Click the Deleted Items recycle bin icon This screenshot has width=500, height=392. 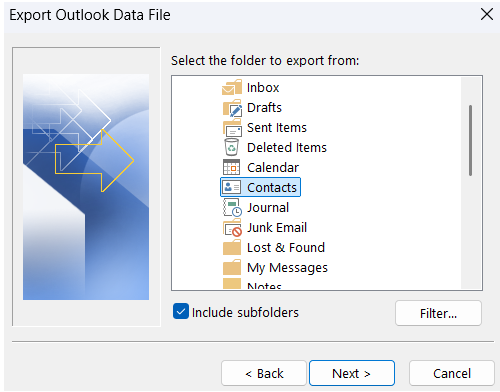pyautogui.click(x=231, y=147)
